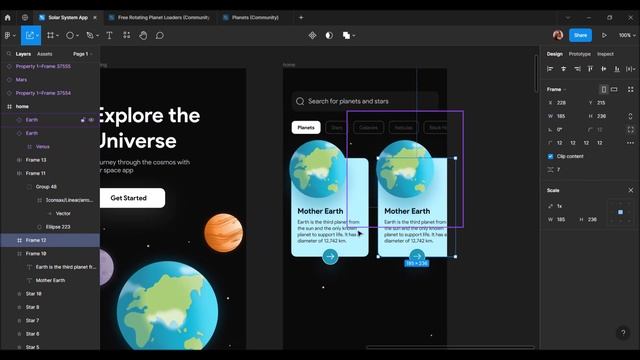
Task: Click Align top icon
Action: tap(590, 69)
